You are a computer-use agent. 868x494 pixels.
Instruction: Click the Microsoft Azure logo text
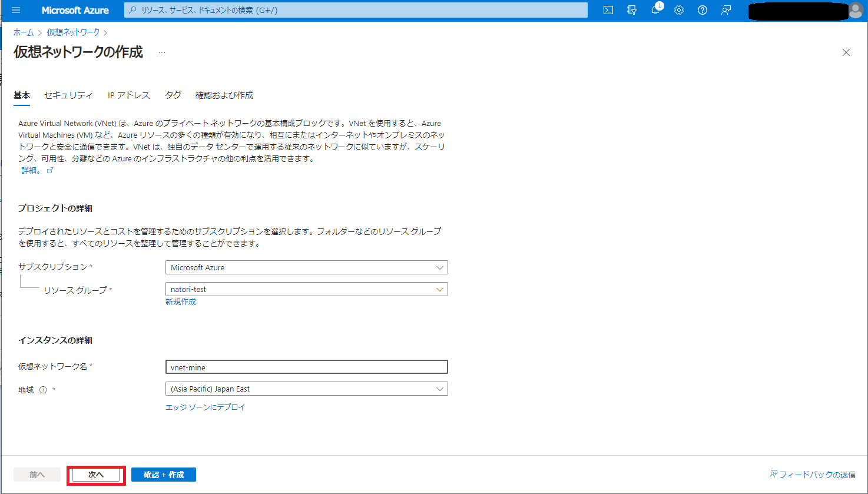75,11
